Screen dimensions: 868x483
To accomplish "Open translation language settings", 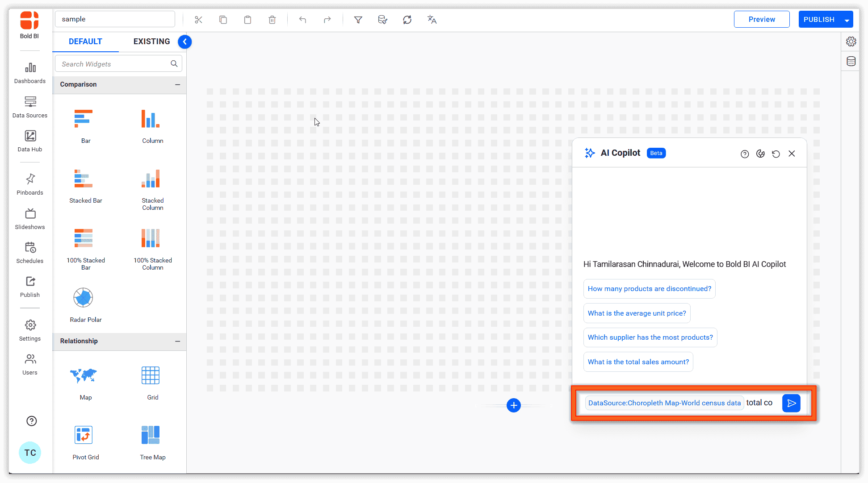I will (x=432, y=19).
